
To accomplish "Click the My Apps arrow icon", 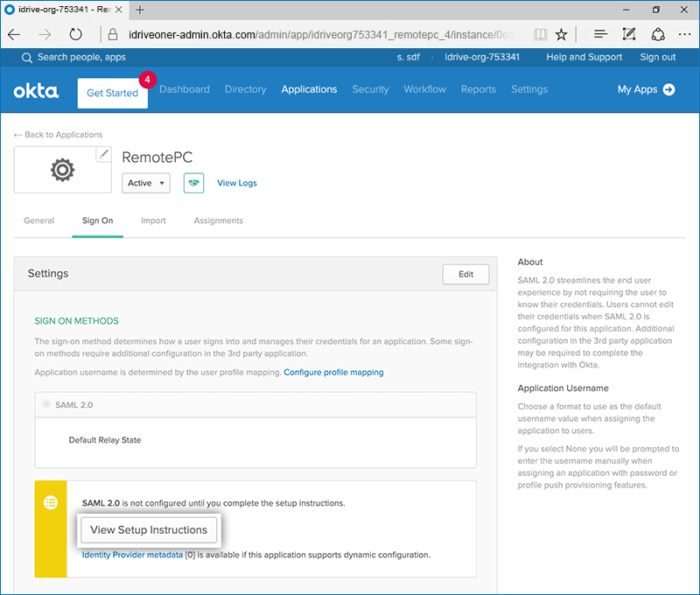I will (669, 89).
